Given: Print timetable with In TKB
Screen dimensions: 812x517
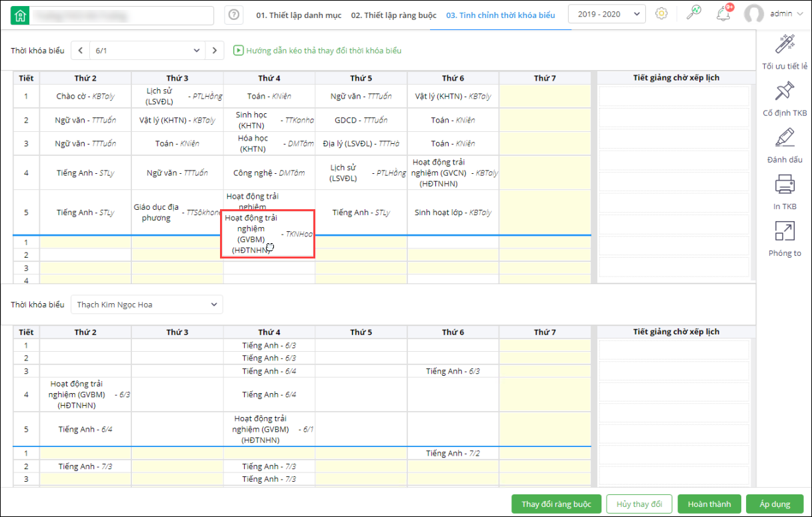Looking at the screenshot, I should coord(785,193).
